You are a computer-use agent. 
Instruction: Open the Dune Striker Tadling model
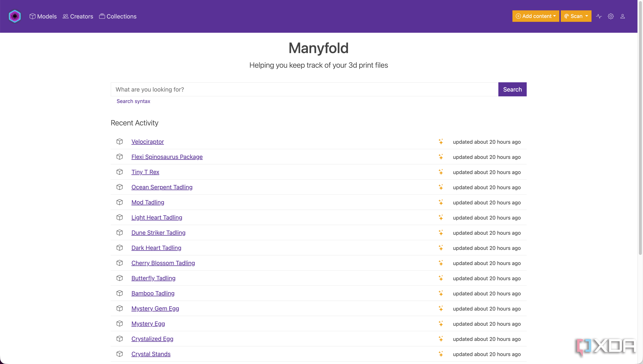pos(158,233)
